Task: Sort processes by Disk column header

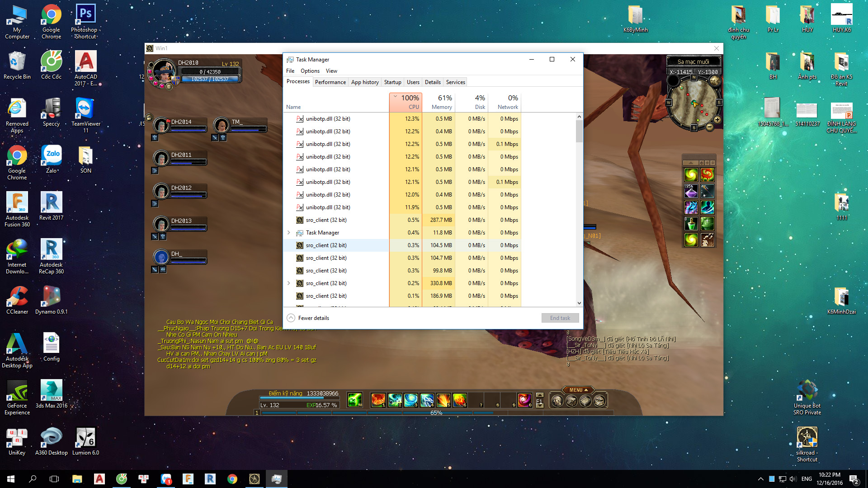Action: click(472, 102)
